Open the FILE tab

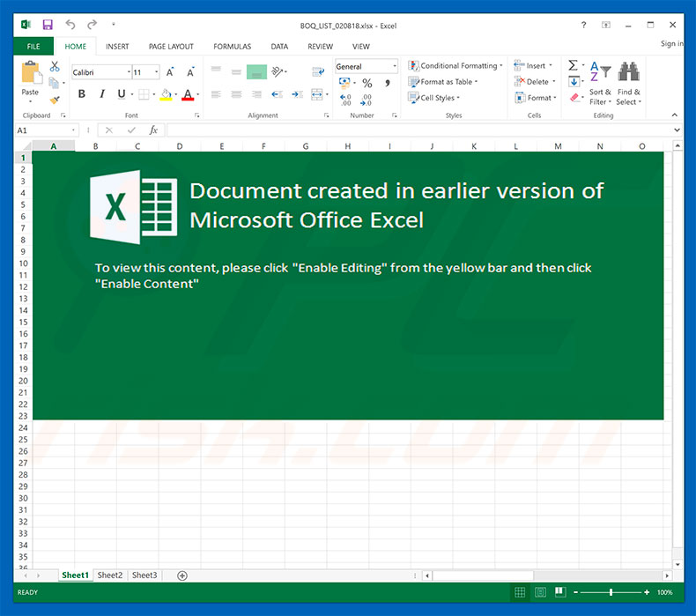click(x=33, y=46)
